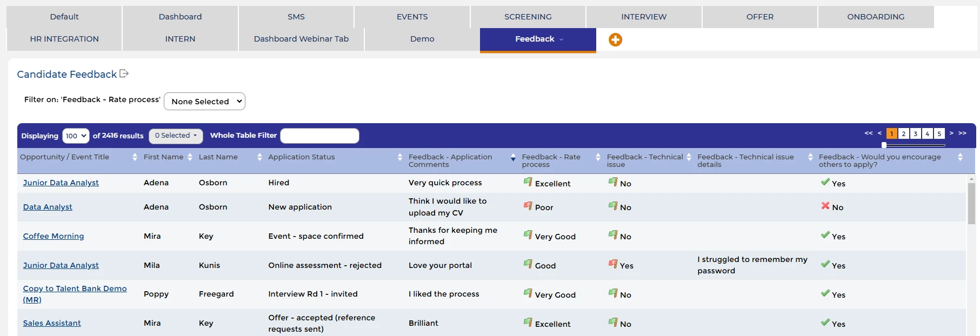Go to results page 2

click(903, 133)
